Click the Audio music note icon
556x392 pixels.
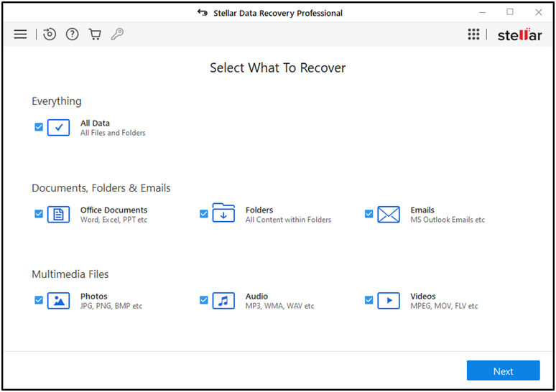pyautogui.click(x=223, y=301)
